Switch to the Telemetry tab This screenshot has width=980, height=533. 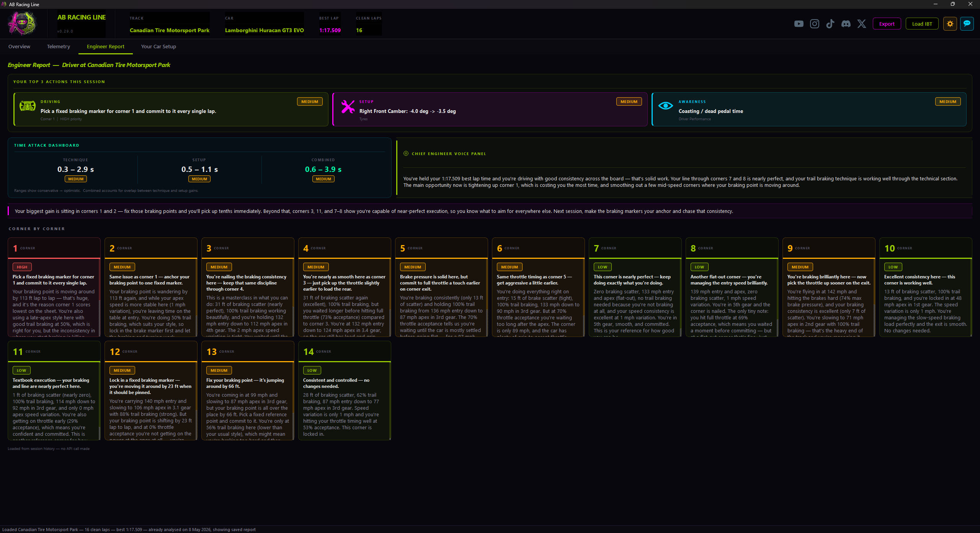(59, 47)
